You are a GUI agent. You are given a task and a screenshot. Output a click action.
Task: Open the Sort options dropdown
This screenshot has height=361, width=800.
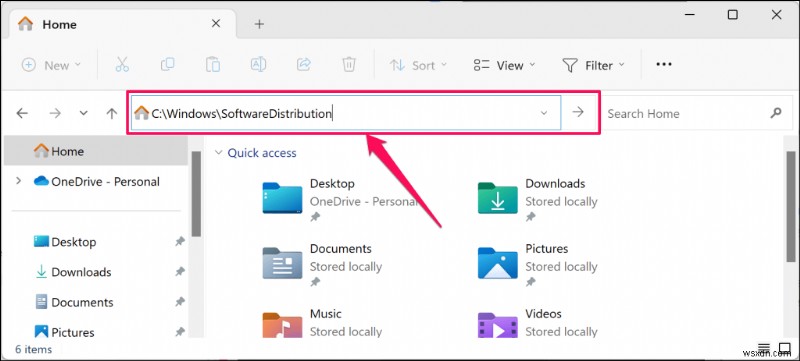(418, 65)
